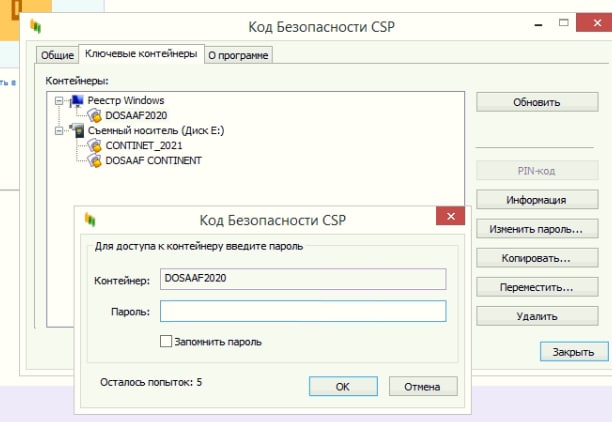This screenshot has height=422, width=612.
Task: Click the CONTINET_2021 key container icon
Action: pyautogui.click(x=94, y=146)
